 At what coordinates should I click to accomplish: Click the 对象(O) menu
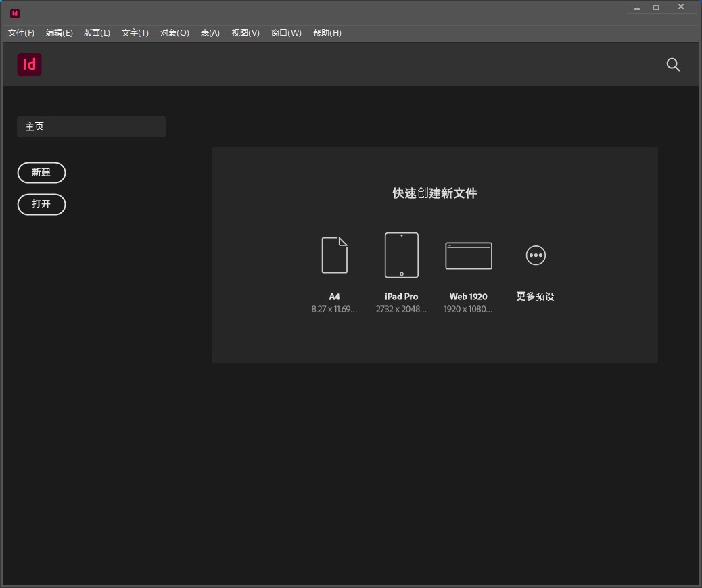tap(174, 33)
